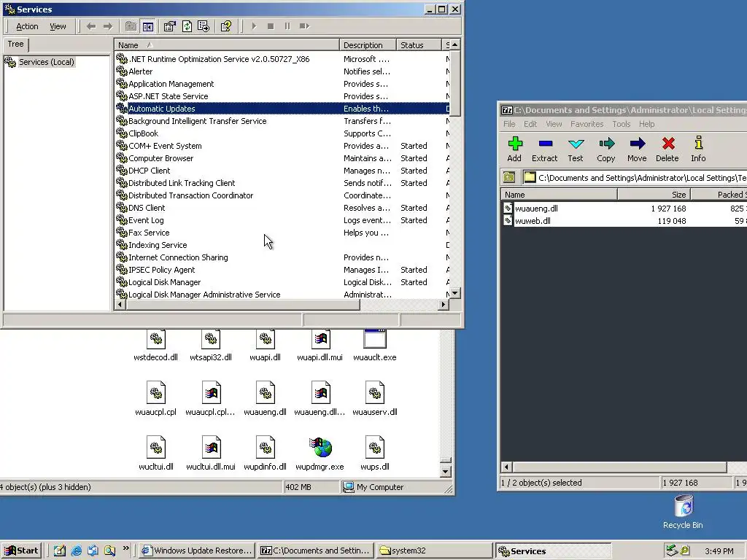Open the Help menu in 7-Zip
747x560 pixels.
646,124
